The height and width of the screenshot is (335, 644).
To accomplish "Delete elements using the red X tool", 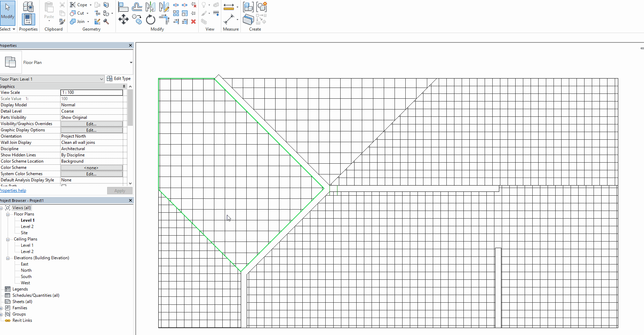I will (193, 22).
